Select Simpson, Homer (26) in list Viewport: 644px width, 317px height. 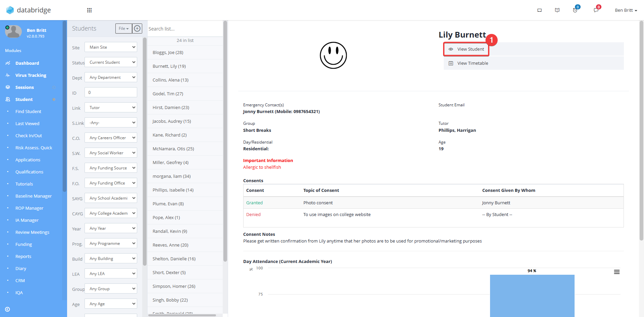(x=185, y=286)
